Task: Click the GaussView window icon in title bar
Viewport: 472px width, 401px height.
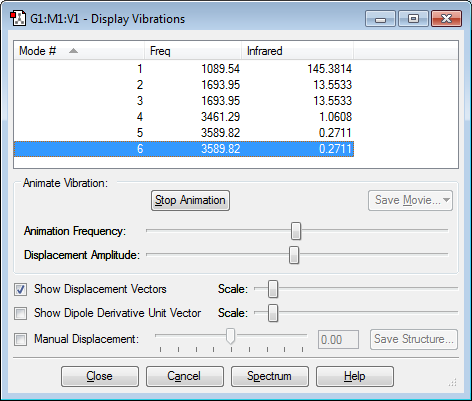Action: [x=18, y=18]
